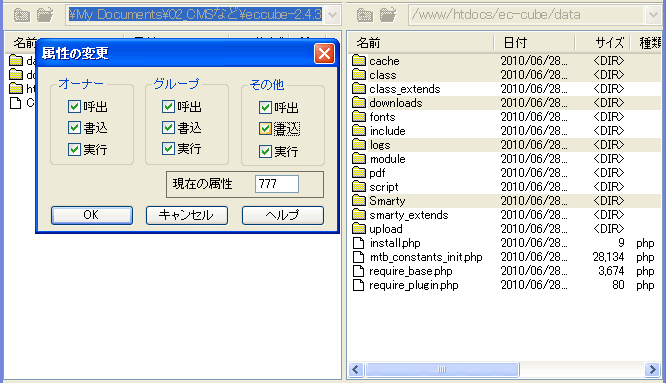666x383 pixels.
Task: Click the php type of install.php
Action: point(645,243)
